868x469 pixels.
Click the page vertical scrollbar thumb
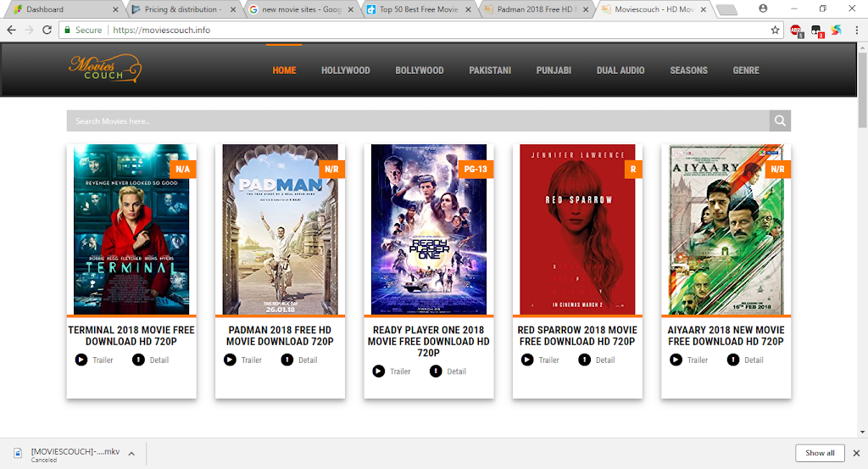tap(862, 90)
